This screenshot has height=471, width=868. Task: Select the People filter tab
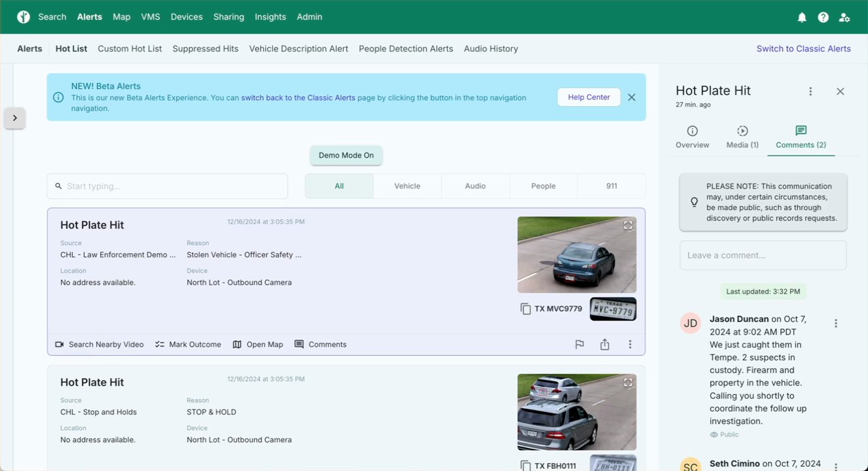tap(543, 186)
